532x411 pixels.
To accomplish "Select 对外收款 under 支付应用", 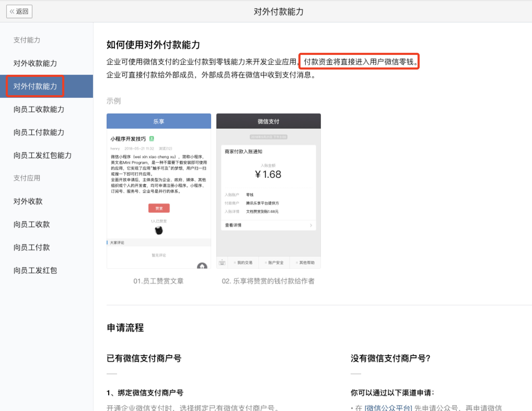I will click(x=28, y=201).
